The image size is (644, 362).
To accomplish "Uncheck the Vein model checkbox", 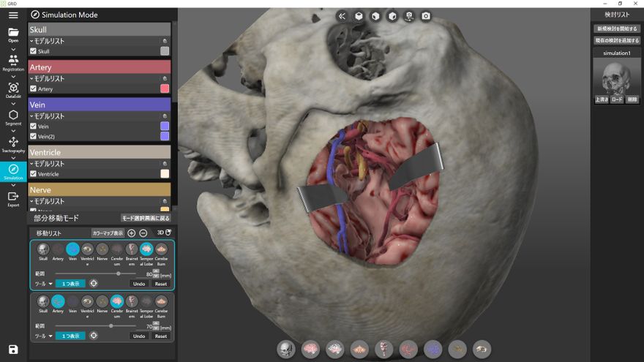I will [x=33, y=127].
